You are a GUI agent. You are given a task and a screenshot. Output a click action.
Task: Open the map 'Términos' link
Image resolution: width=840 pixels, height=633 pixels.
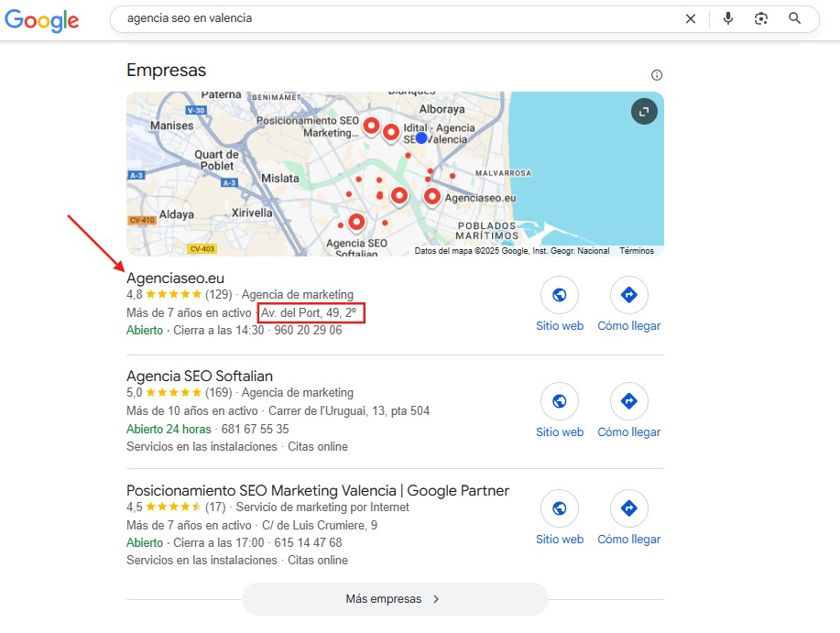click(637, 251)
